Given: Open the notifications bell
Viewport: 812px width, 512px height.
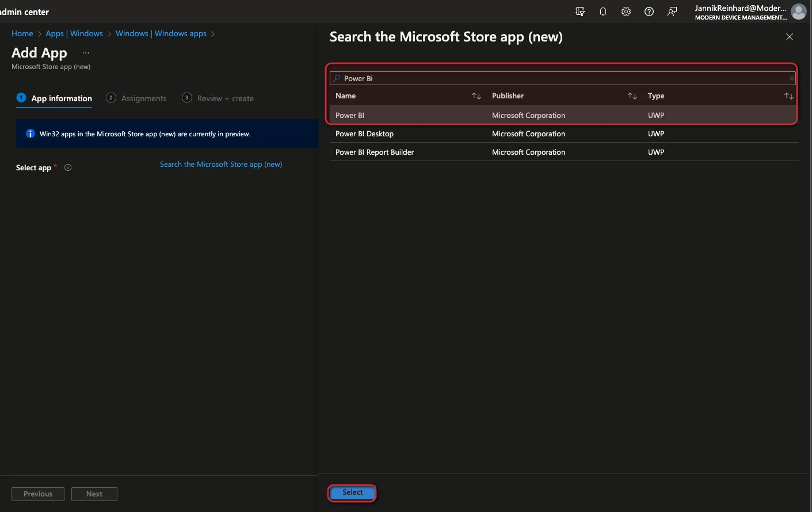Looking at the screenshot, I should point(603,12).
